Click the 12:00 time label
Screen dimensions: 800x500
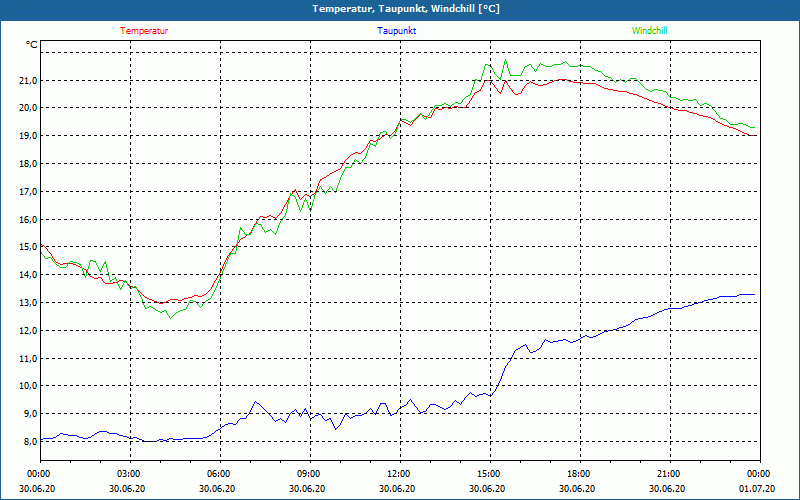coord(399,474)
